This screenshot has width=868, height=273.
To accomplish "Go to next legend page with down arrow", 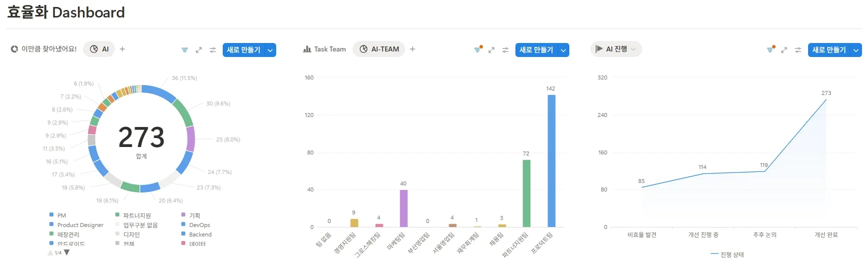I will [67, 252].
